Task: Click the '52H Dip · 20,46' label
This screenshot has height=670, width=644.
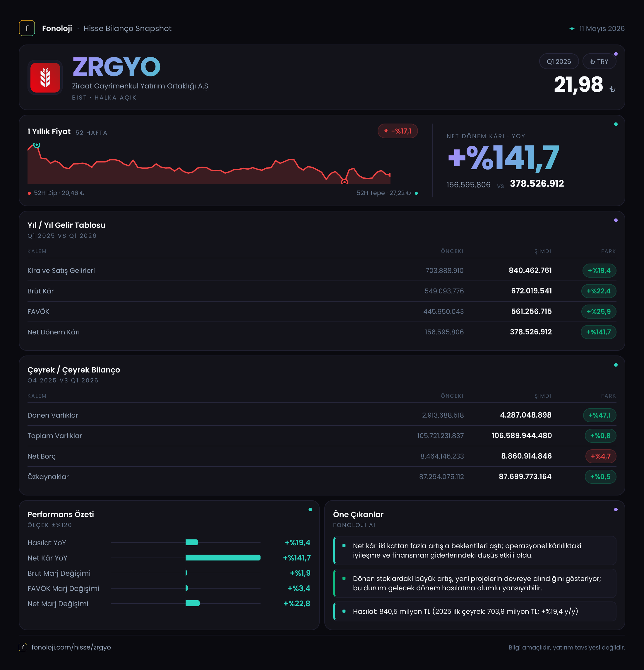Action: point(59,193)
